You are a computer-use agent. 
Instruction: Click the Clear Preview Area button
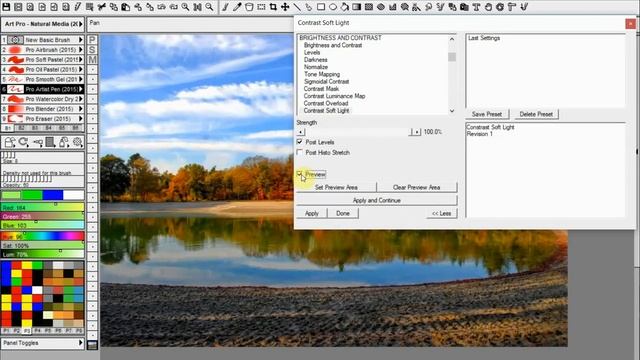point(417,187)
